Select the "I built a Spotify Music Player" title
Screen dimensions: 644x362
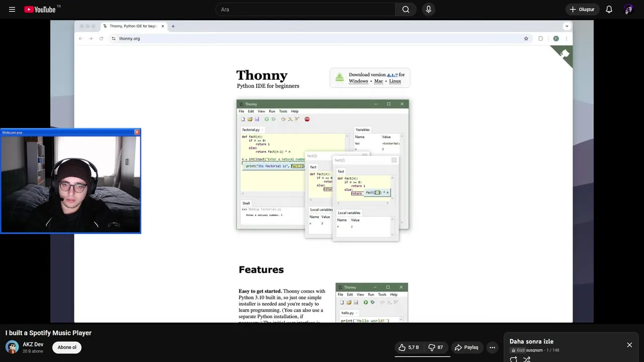[48, 333]
